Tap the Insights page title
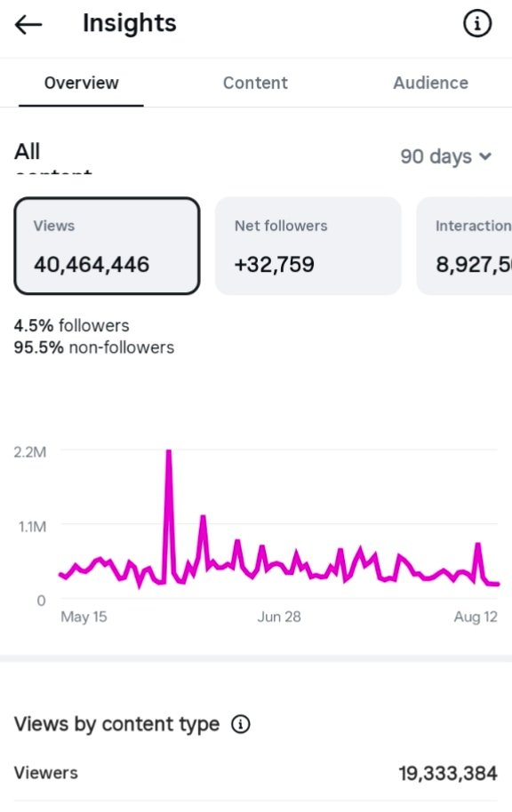 click(130, 23)
